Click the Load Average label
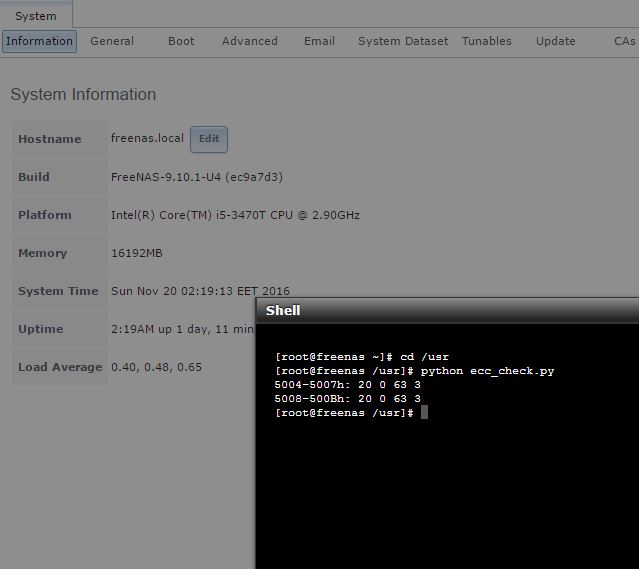639x569 pixels. tap(60, 367)
